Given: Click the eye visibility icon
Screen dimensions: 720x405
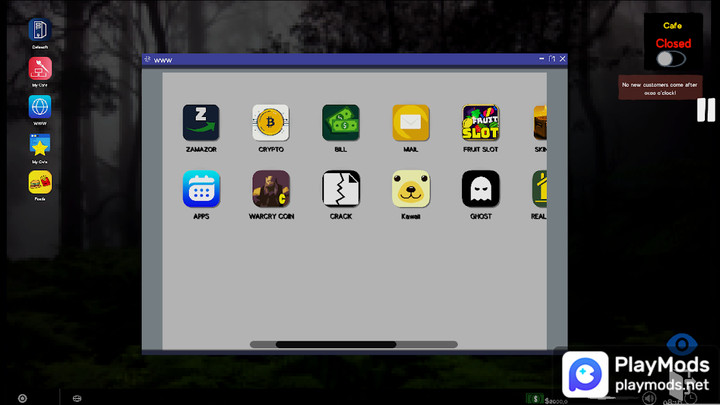Looking at the screenshot, I should pos(682,345).
